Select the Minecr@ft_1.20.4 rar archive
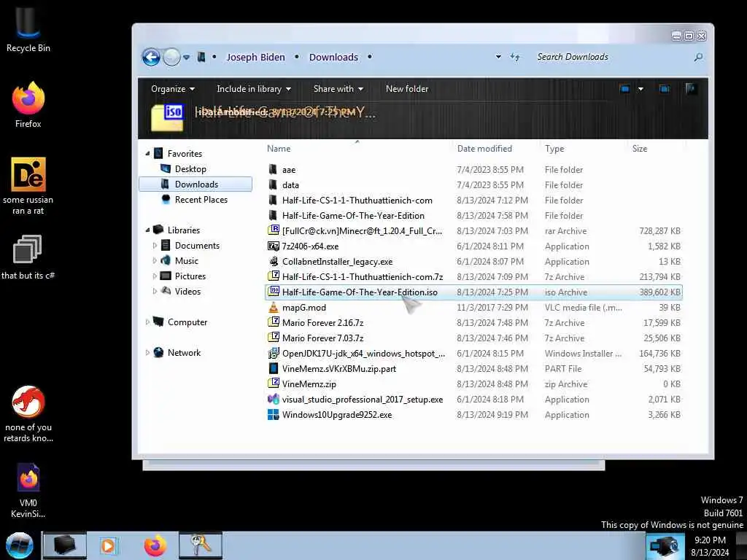747x560 pixels. pos(474,231)
